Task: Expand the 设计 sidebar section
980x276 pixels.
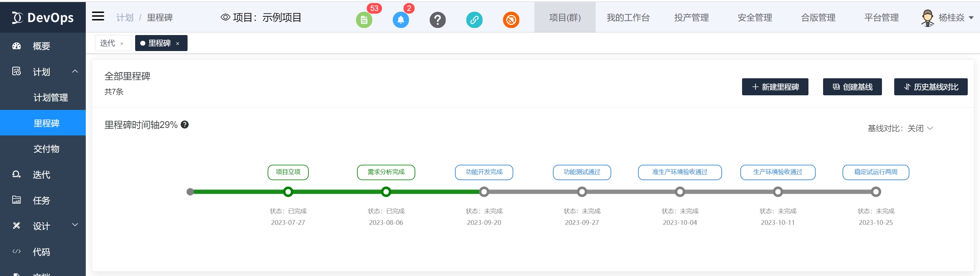Action: click(x=75, y=225)
